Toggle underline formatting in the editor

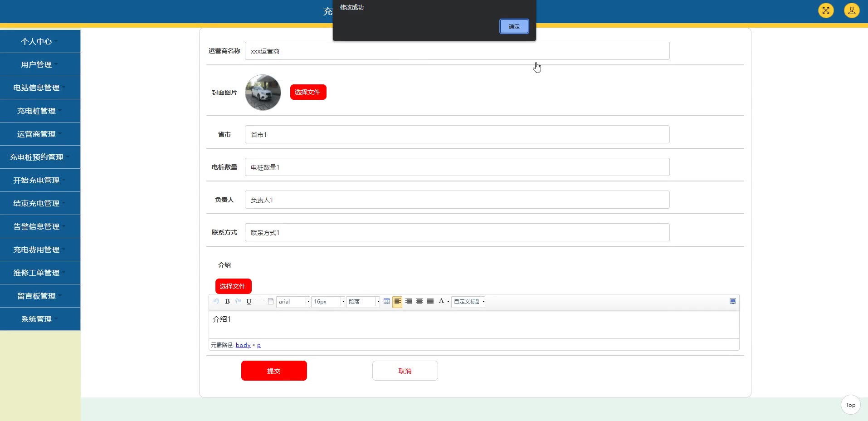click(249, 302)
